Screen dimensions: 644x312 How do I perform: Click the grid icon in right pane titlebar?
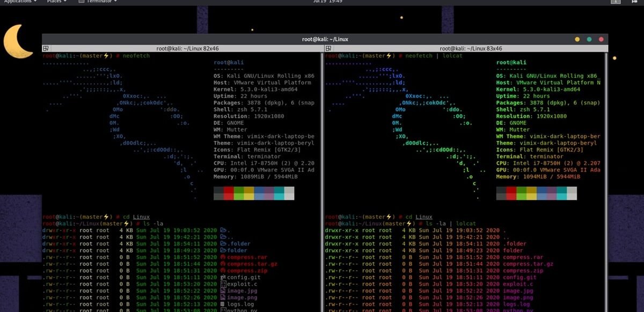click(x=328, y=48)
